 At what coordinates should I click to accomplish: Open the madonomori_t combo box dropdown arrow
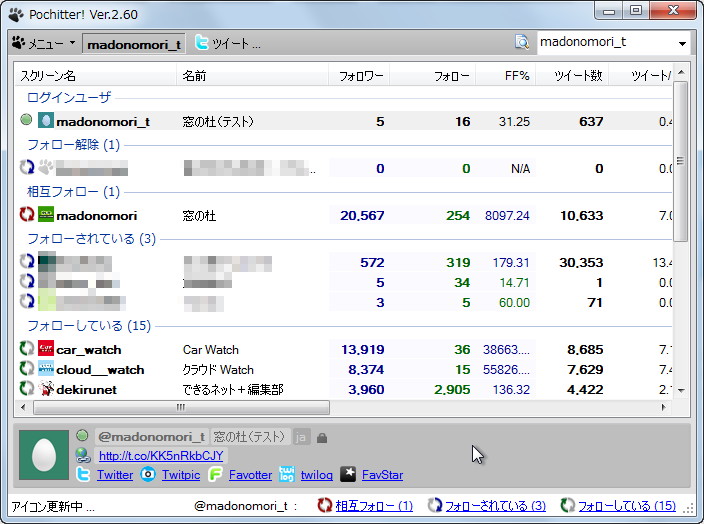pyautogui.click(x=682, y=44)
